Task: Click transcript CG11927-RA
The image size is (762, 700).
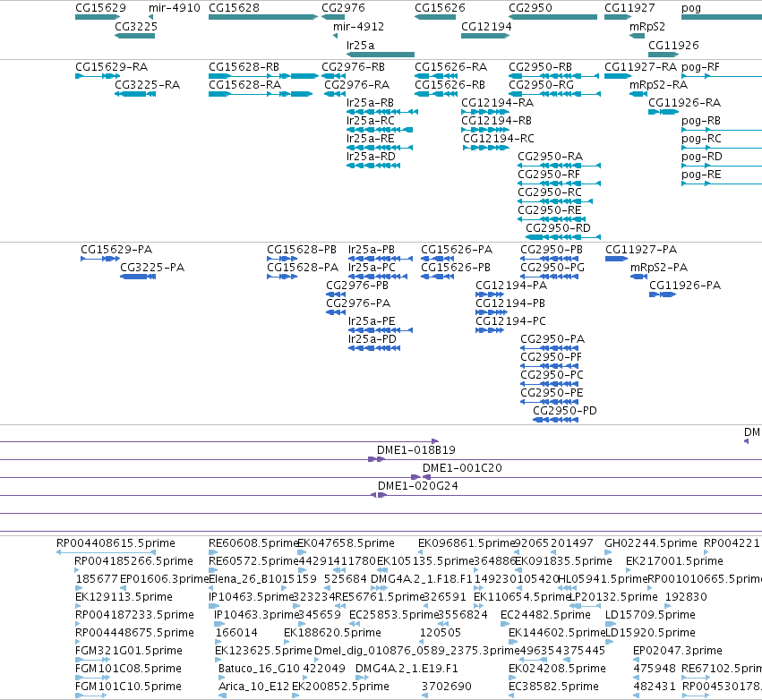Action: pyautogui.click(x=640, y=66)
